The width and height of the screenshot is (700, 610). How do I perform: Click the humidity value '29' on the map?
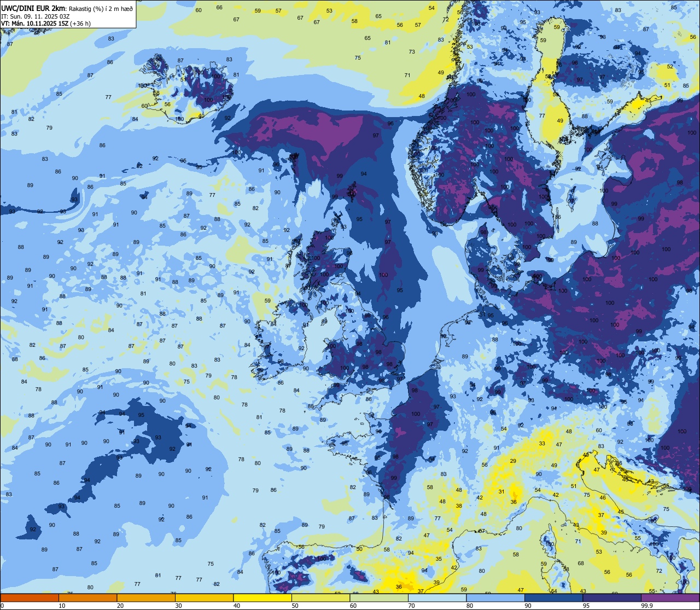click(513, 461)
